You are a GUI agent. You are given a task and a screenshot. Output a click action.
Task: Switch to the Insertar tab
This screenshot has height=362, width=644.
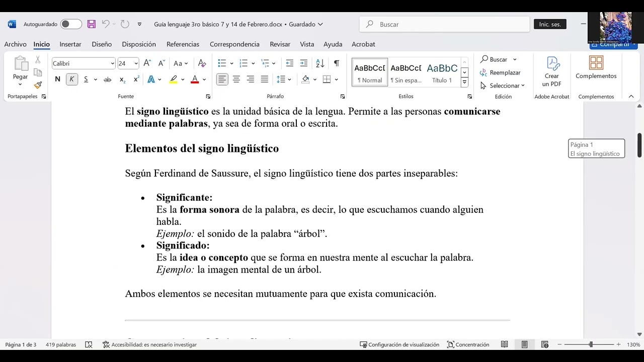click(x=70, y=44)
